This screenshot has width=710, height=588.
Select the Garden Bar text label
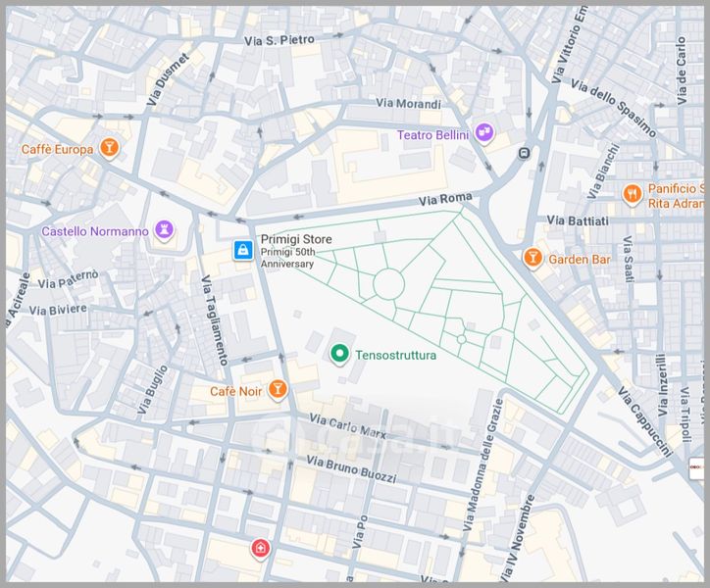coord(579,260)
